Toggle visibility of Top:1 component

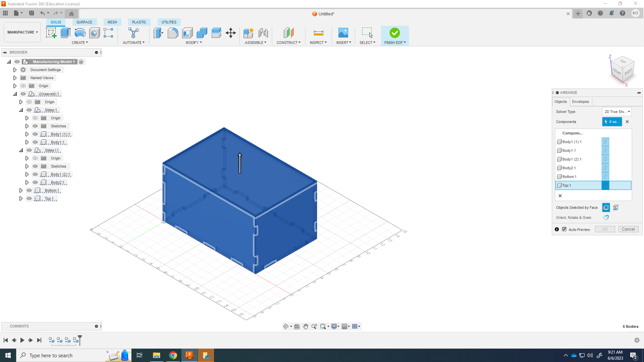29,198
